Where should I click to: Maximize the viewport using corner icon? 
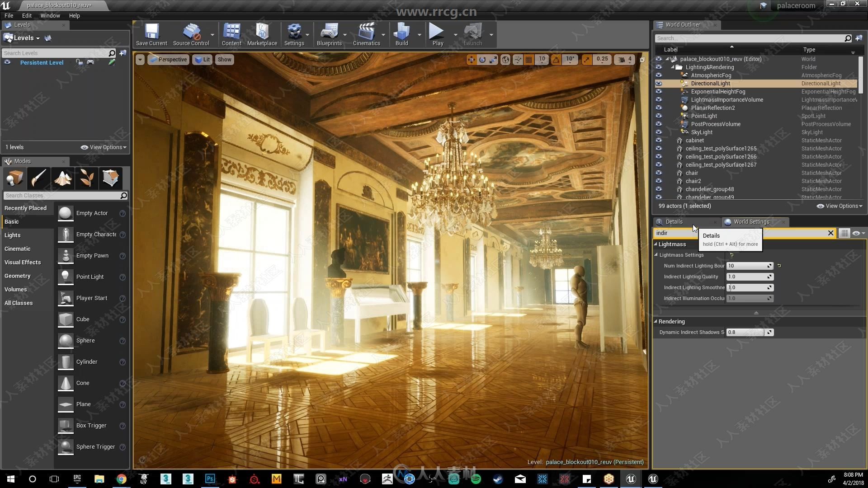pos(642,60)
